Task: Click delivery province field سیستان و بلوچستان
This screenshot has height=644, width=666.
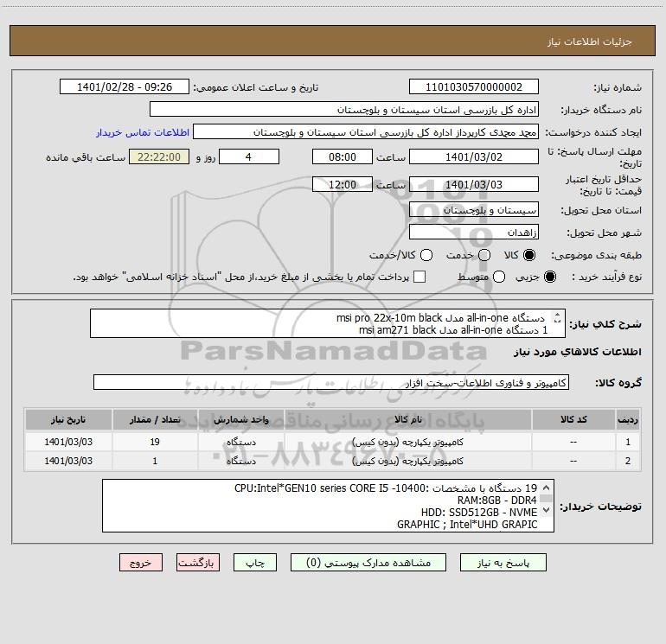Action: pyautogui.click(x=474, y=210)
